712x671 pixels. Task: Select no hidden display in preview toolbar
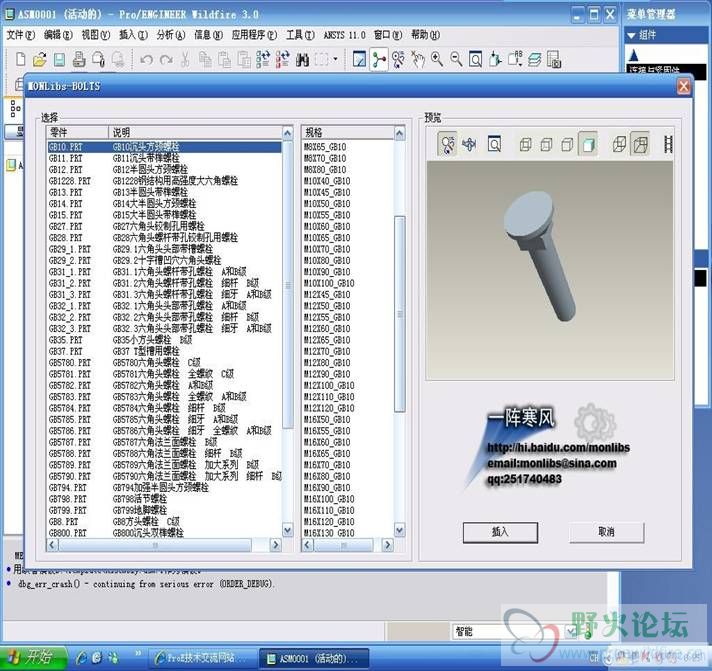pos(567,145)
